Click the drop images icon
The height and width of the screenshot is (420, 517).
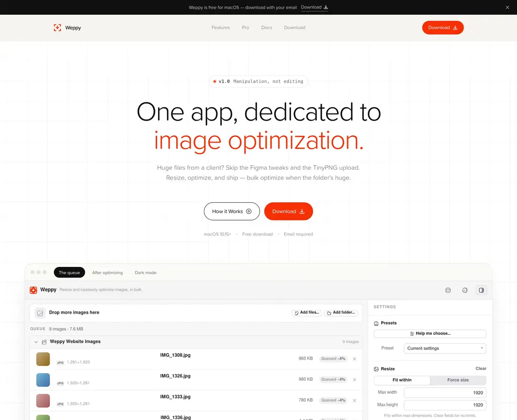[x=40, y=313]
